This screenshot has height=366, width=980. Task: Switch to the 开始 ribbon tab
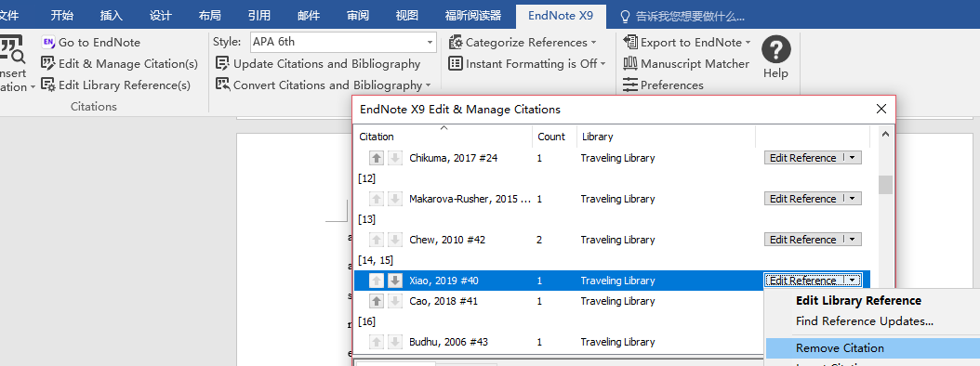(x=61, y=16)
